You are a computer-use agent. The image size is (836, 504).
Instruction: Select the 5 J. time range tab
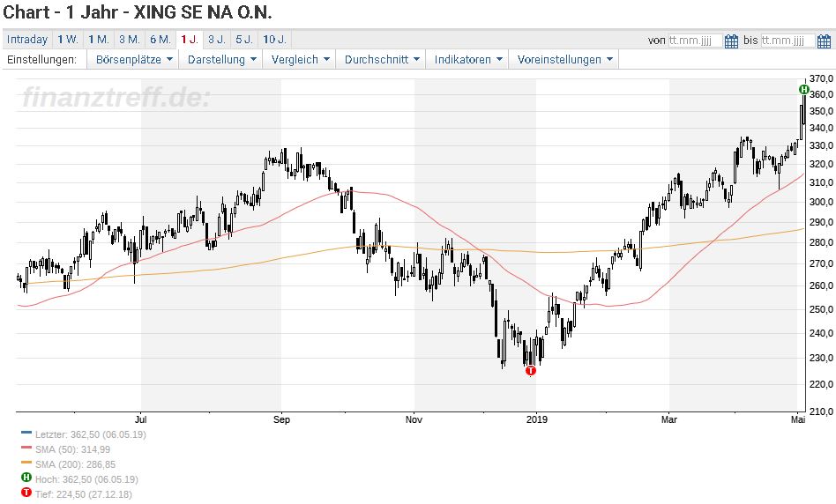(x=245, y=40)
